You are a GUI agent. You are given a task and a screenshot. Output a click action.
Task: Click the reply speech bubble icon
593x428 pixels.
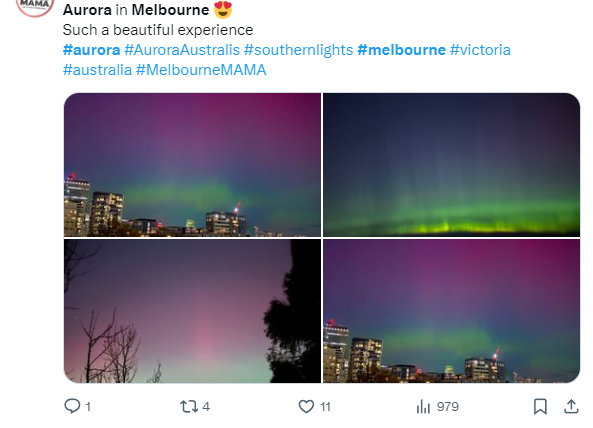72,406
